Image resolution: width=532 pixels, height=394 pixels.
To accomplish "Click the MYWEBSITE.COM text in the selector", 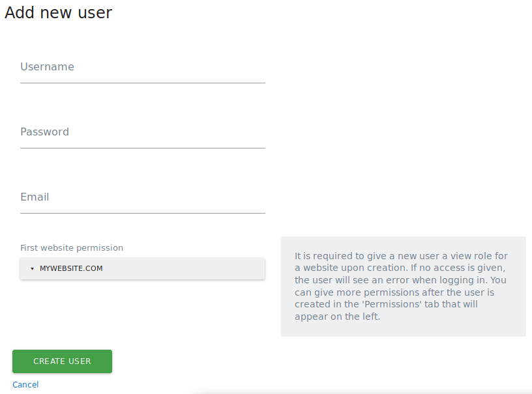I will [x=72, y=268].
